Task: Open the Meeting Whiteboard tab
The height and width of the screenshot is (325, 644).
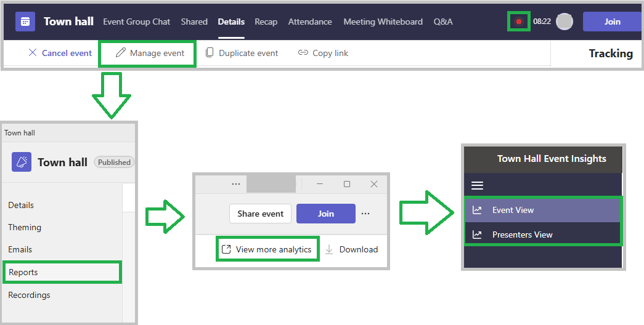Action: tap(383, 22)
